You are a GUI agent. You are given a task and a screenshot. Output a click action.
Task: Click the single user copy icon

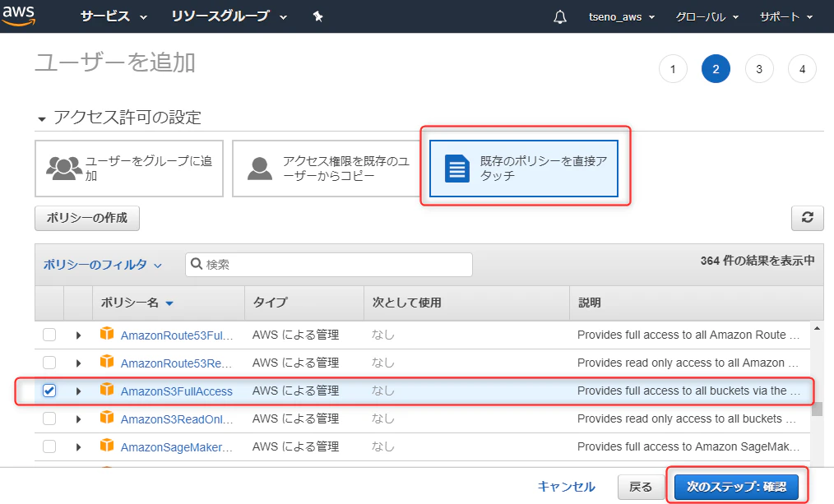260,168
